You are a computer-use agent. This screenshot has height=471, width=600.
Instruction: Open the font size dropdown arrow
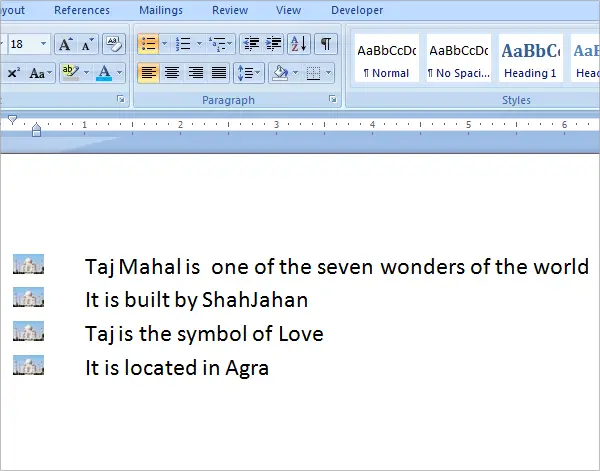click(44, 44)
